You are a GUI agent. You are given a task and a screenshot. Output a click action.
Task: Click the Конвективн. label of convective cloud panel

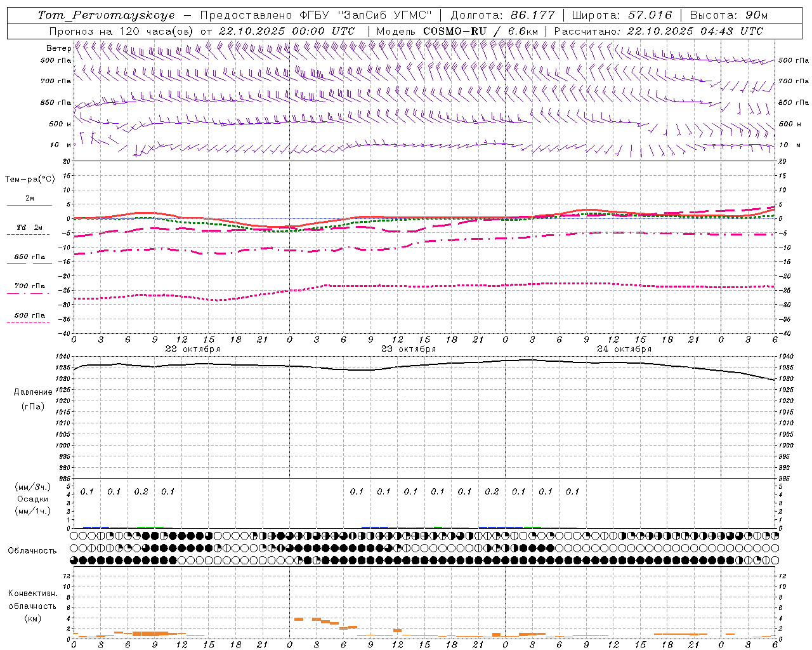click(x=32, y=594)
